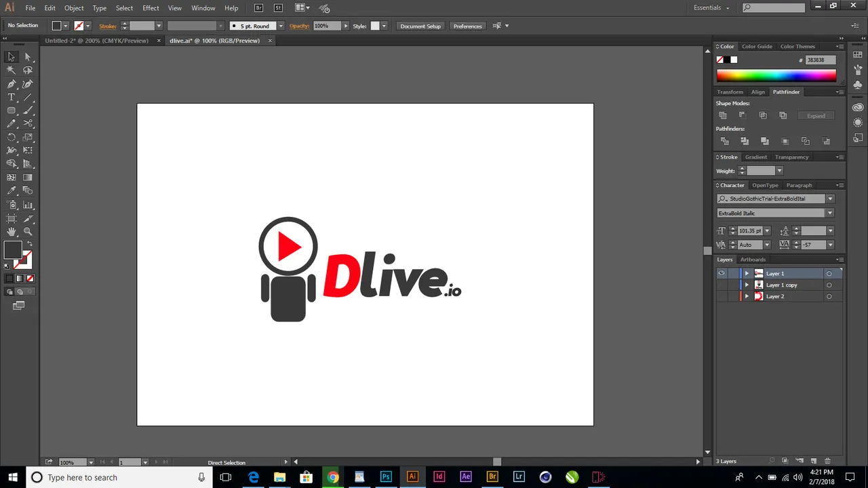
Task: Switch to solid Color fill mode button
Action: 9,279
